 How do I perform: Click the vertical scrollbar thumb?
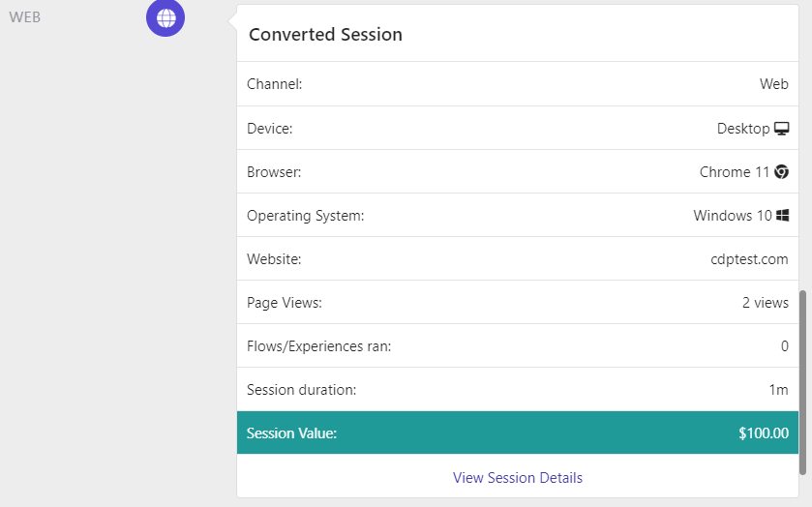(x=802, y=382)
